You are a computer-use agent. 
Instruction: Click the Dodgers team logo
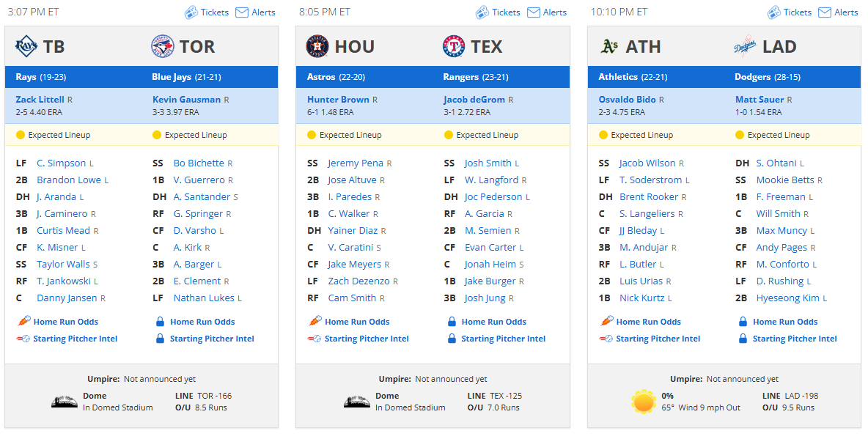click(745, 47)
